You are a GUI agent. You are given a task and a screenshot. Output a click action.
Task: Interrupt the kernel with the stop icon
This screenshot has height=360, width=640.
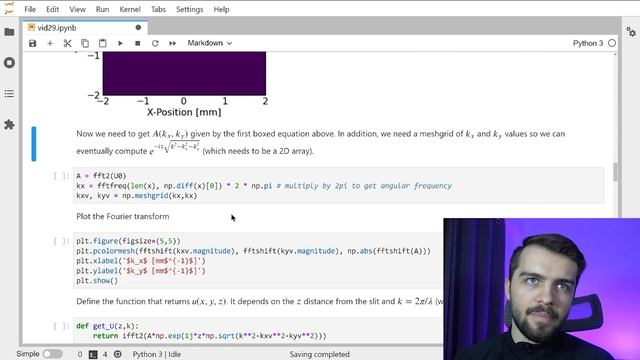(138, 43)
